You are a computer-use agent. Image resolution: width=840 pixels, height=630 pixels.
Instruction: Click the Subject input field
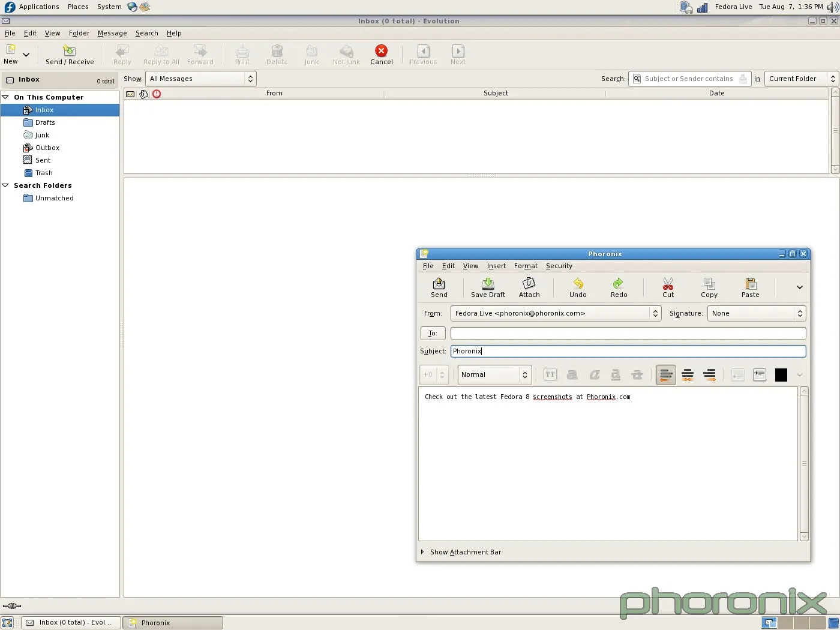(628, 351)
